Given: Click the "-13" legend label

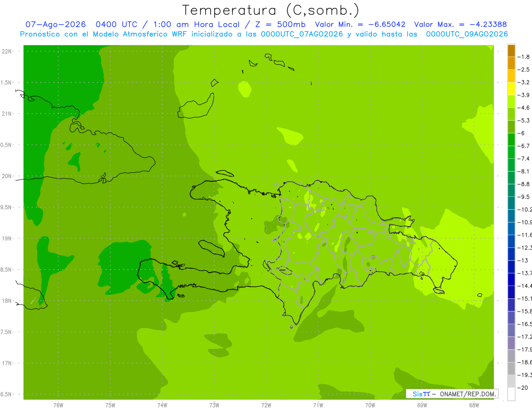Looking at the screenshot, I should pyautogui.click(x=523, y=260).
